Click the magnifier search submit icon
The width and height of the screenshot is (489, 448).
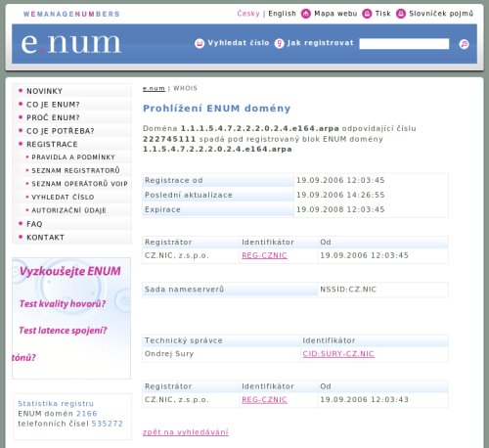464,44
